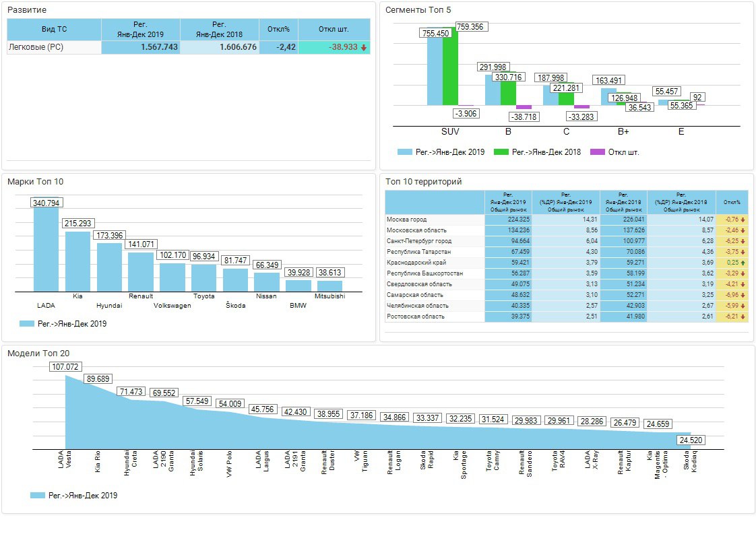Viewport: 756px width, 534px height.
Task: Click the green 2018 legend swatch in Сегменты Топ 5
Action: (x=501, y=152)
